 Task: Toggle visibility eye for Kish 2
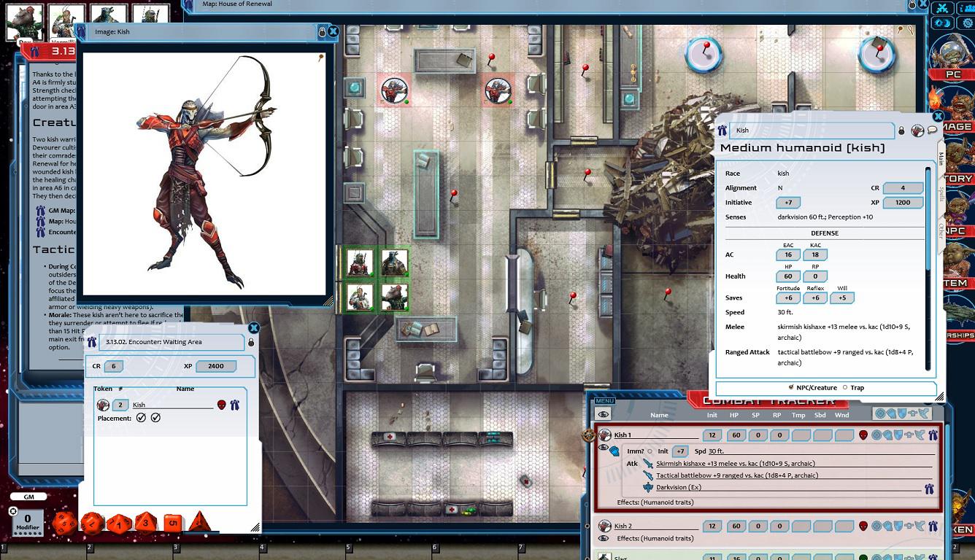pyautogui.click(x=604, y=539)
